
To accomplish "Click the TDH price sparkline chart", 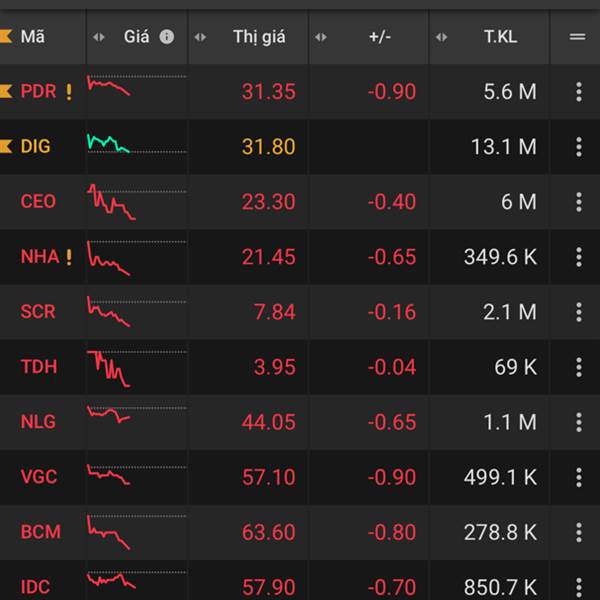I will [x=110, y=367].
